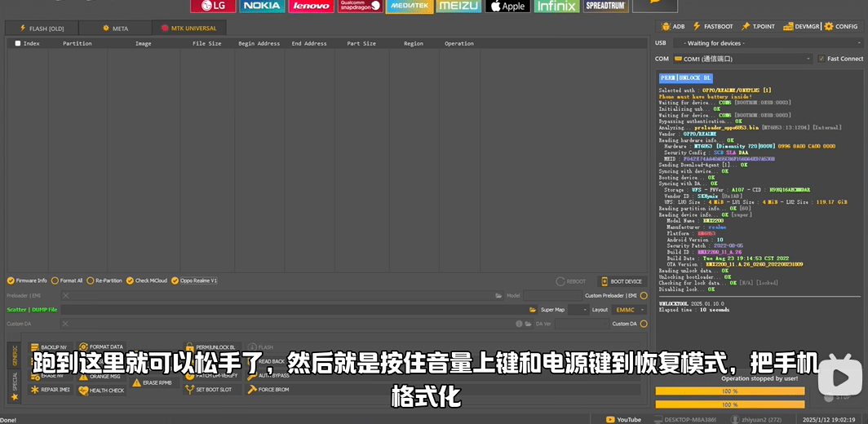This screenshot has width=868, height=424.
Task: Open the Layout EMMC dropdown
Action: pos(629,310)
